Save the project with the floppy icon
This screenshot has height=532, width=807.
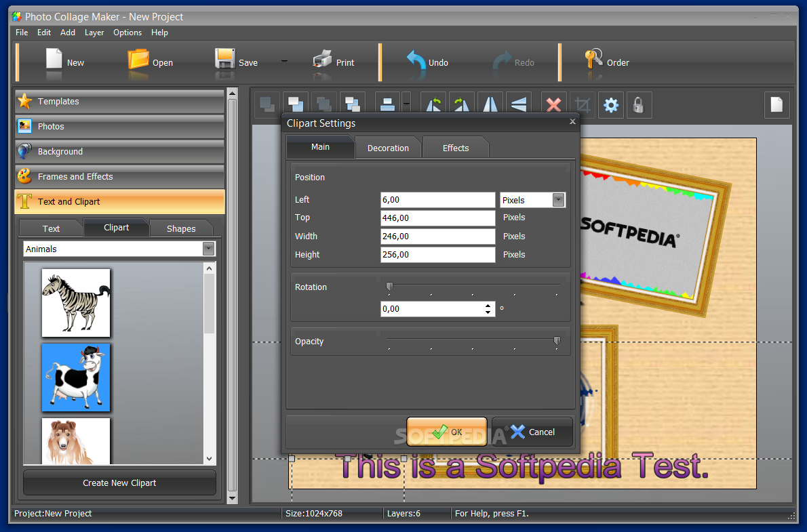click(224, 59)
